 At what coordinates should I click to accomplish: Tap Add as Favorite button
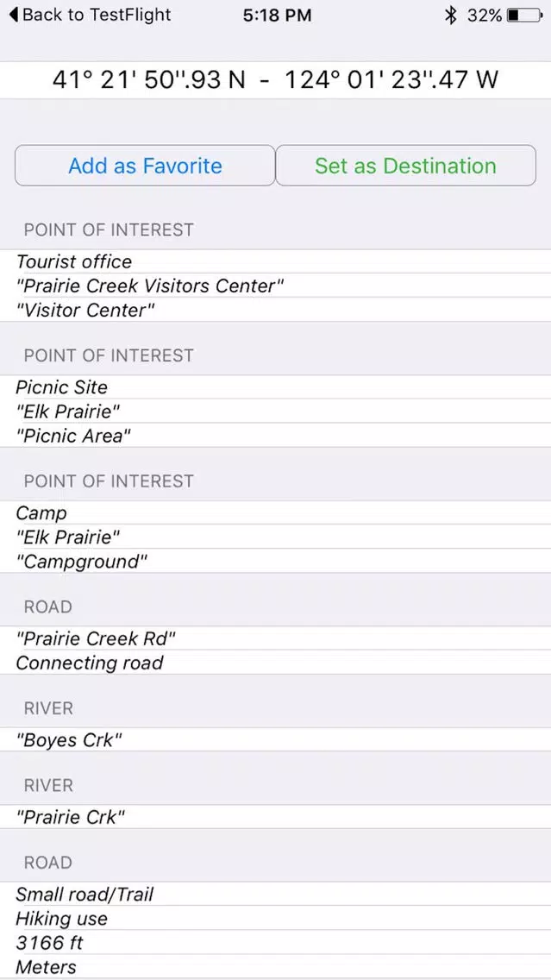coord(145,166)
